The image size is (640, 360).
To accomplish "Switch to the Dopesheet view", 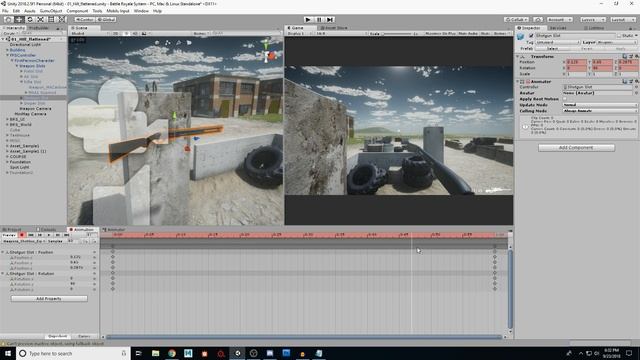I will 57,336.
